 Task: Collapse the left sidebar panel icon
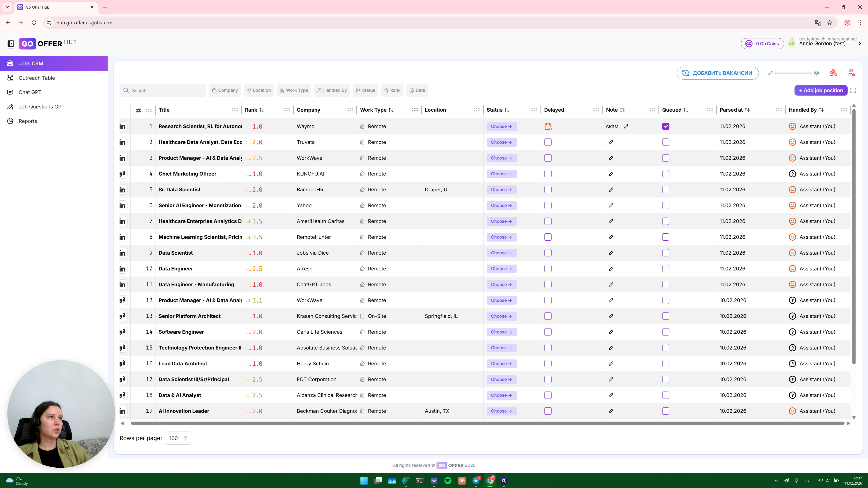coord(11,43)
